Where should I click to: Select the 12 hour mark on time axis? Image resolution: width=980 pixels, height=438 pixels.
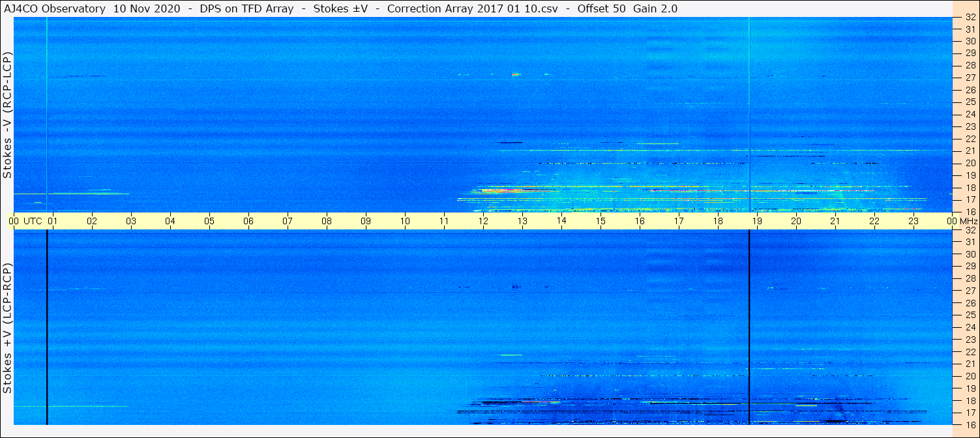tap(483, 221)
